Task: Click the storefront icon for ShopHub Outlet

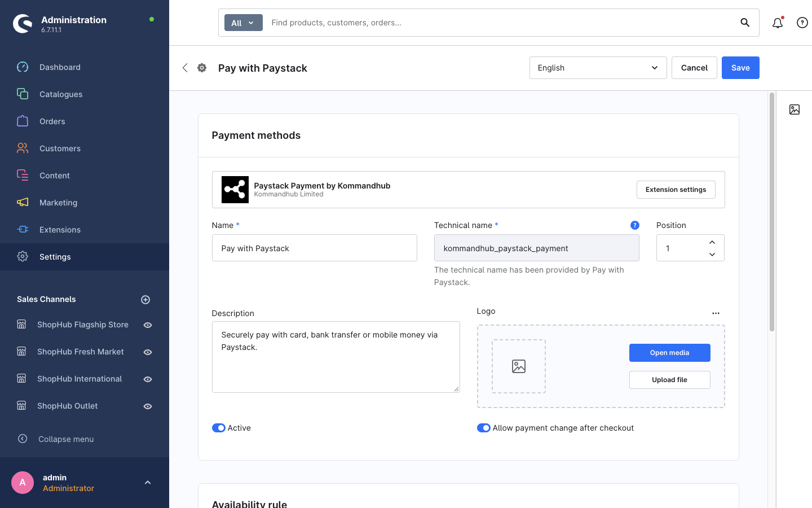Action: click(21, 406)
